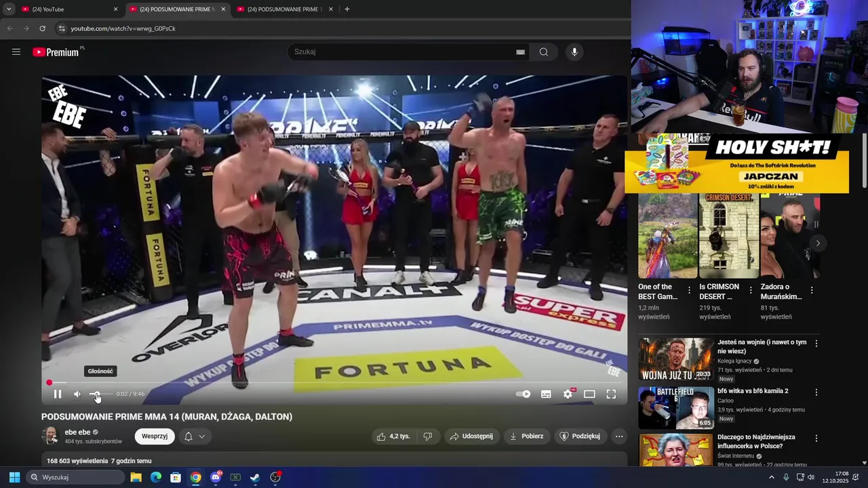Open the tab search dropdown arrow
The image size is (868, 488).
click(x=9, y=9)
